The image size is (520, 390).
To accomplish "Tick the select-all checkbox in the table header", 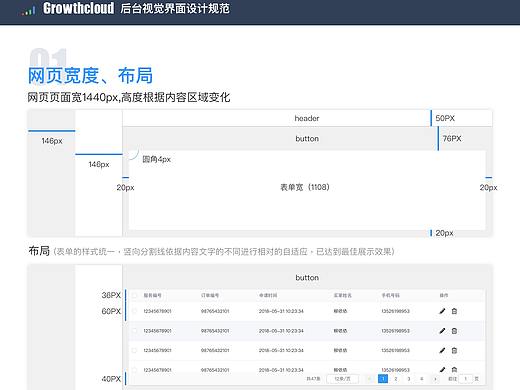I will [x=134, y=295].
